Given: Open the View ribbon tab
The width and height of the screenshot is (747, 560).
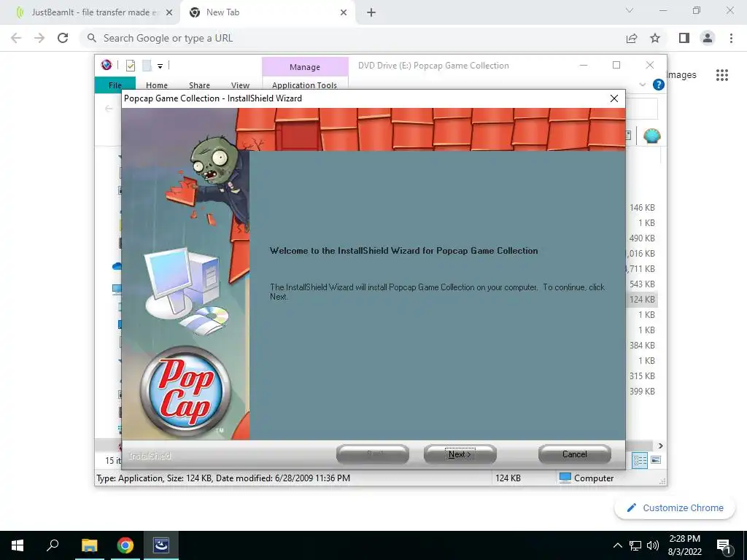Looking at the screenshot, I should click(240, 85).
